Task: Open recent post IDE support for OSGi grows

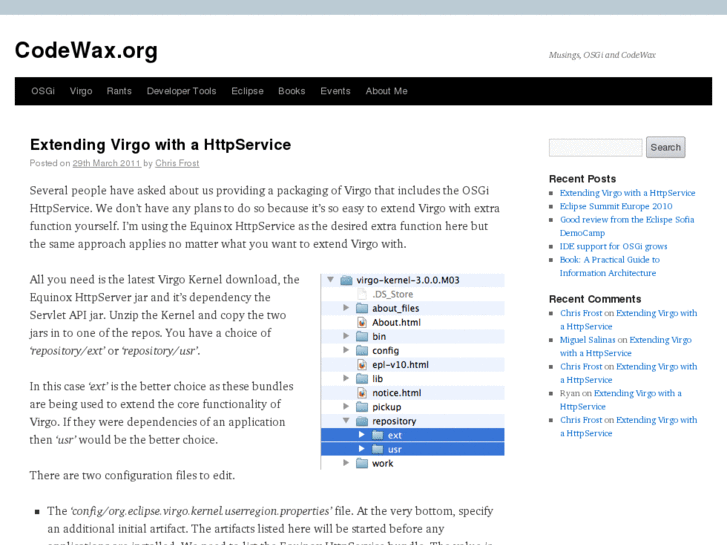Action: [613, 246]
